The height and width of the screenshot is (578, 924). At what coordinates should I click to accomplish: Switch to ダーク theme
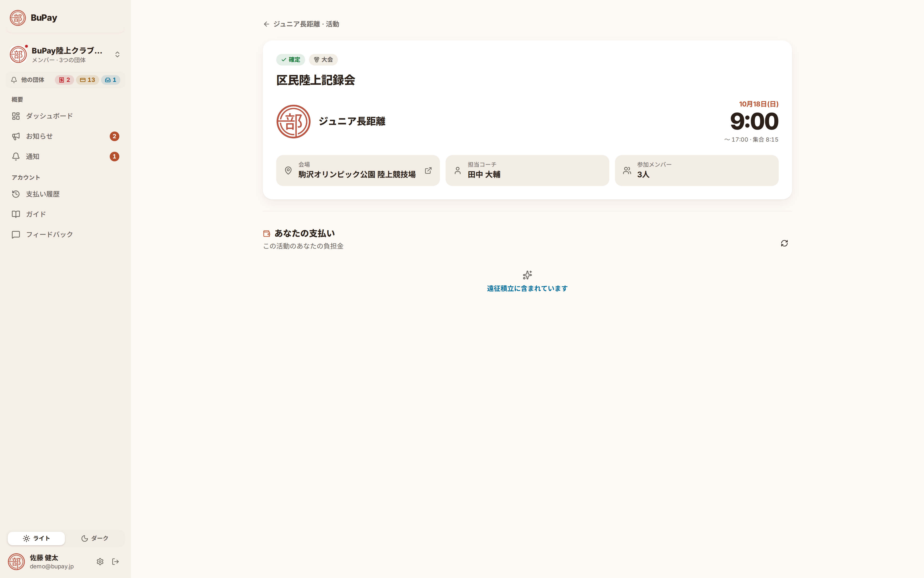pyautogui.click(x=95, y=538)
